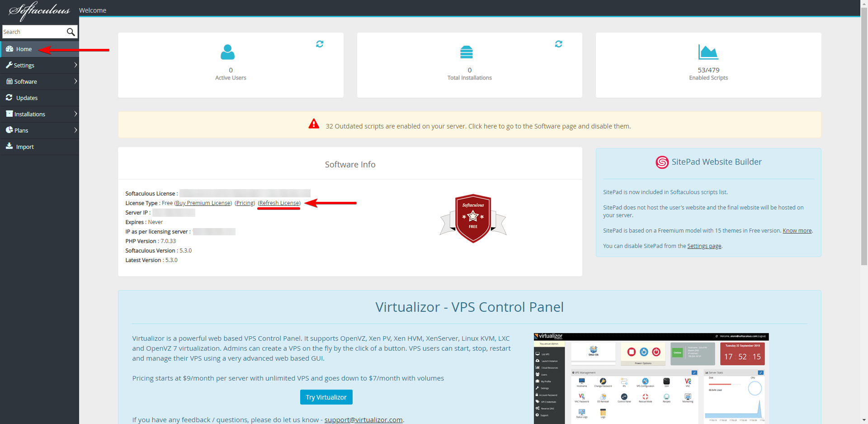Click the scrollbar up arrow
This screenshot has height=424, width=868.
864,3
